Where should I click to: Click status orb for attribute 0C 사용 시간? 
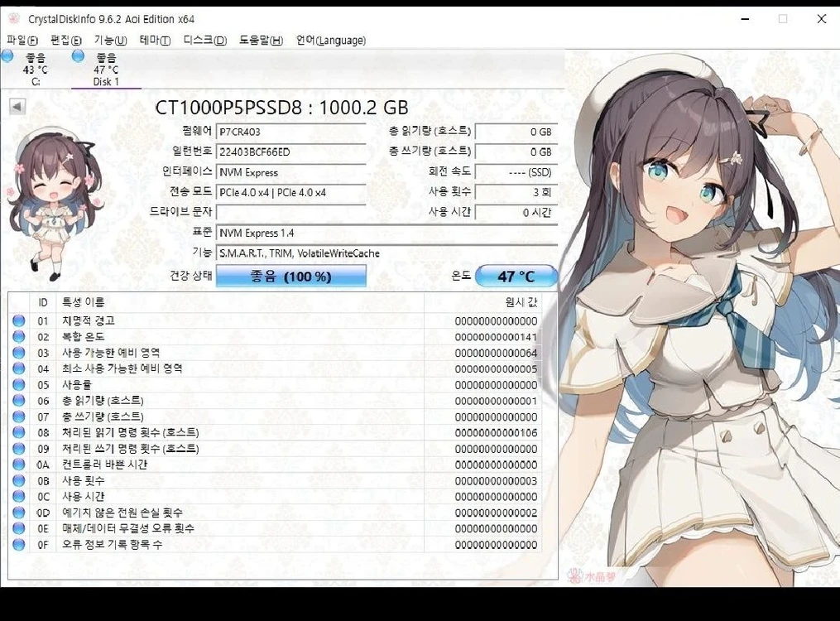pos(19,497)
